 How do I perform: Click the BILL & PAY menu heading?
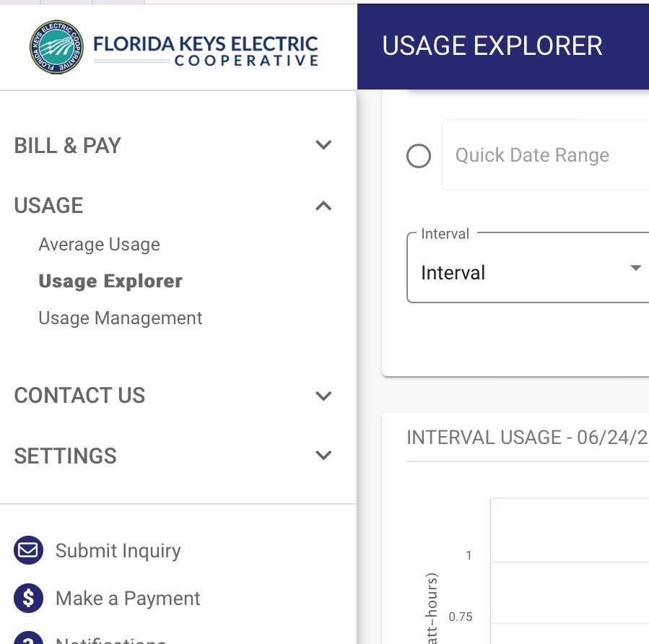click(x=67, y=146)
